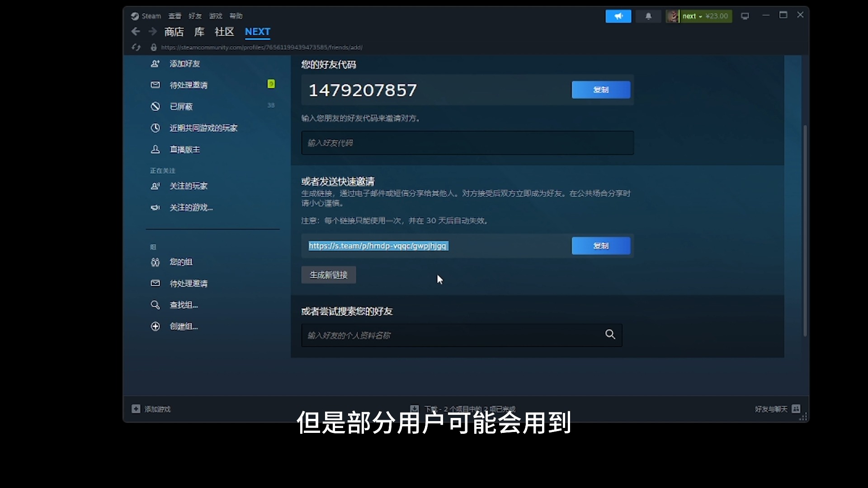Switch to the 库 tab
The width and height of the screenshot is (868, 488).
click(x=199, y=32)
